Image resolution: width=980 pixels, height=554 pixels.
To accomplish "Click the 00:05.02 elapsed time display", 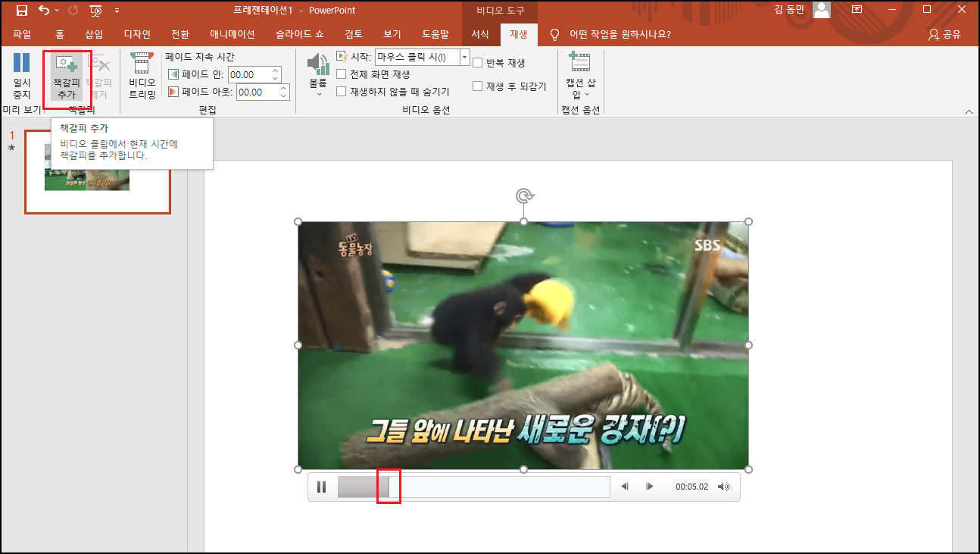I will pos(691,487).
